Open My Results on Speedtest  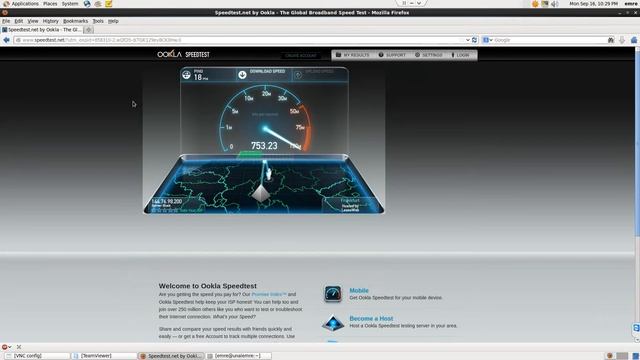[353, 55]
